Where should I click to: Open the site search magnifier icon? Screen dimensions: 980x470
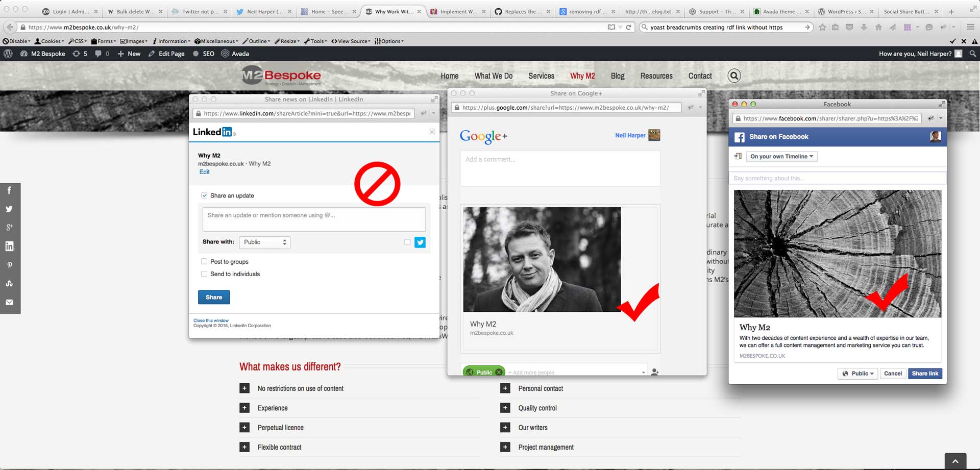click(x=733, y=76)
